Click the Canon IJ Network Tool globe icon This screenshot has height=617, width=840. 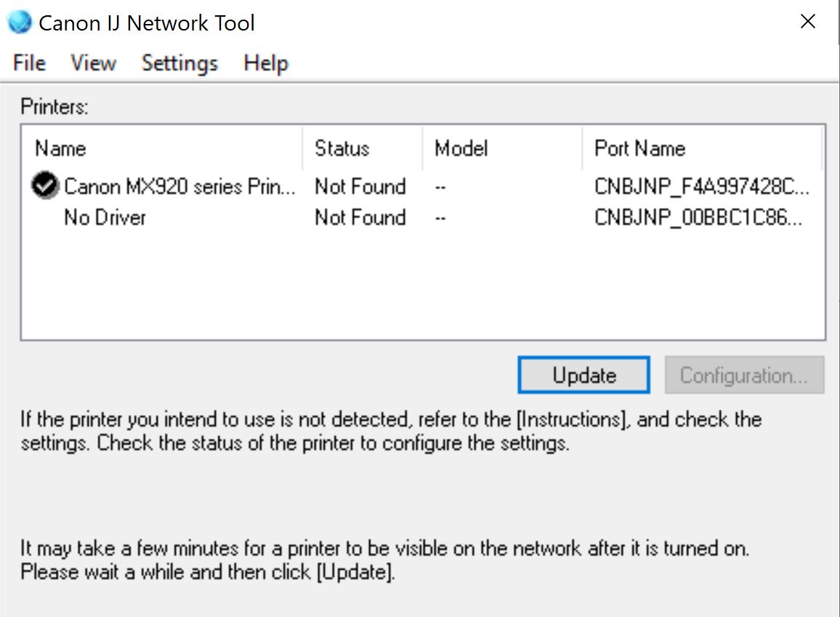point(19,22)
